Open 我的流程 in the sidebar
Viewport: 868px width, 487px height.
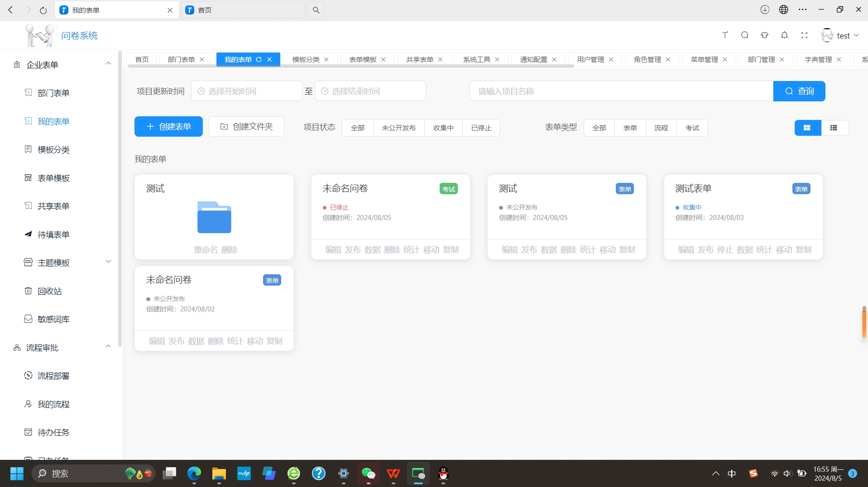click(x=53, y=404)
